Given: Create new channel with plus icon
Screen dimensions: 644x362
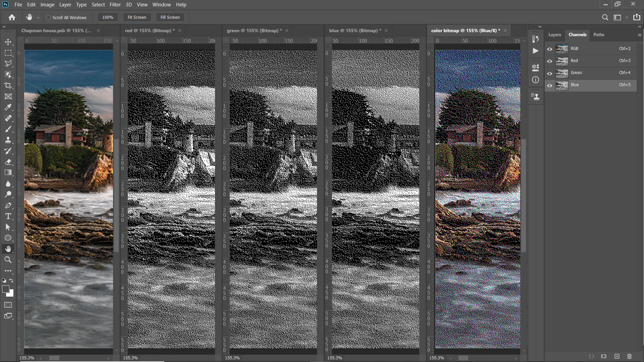Looking at the screenshot, I should tap(617, 356).
